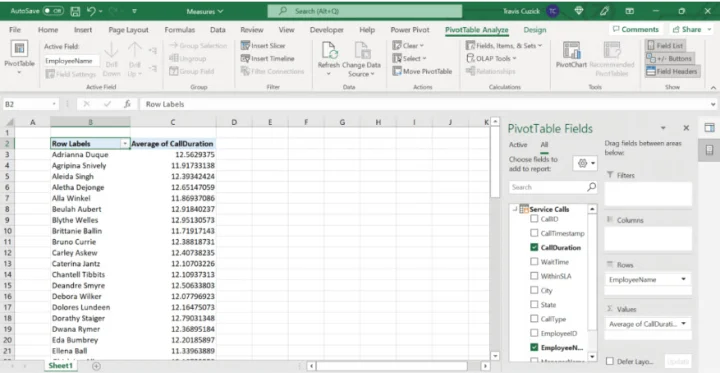Uncheck the CallDuration field checkbox
Viewport: 720px width, 373px height.
534,248
